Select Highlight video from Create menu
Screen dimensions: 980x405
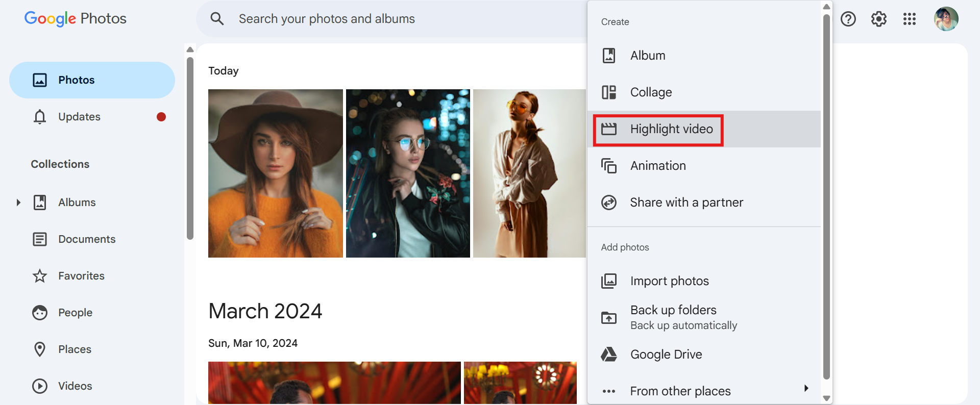[671, 130]
